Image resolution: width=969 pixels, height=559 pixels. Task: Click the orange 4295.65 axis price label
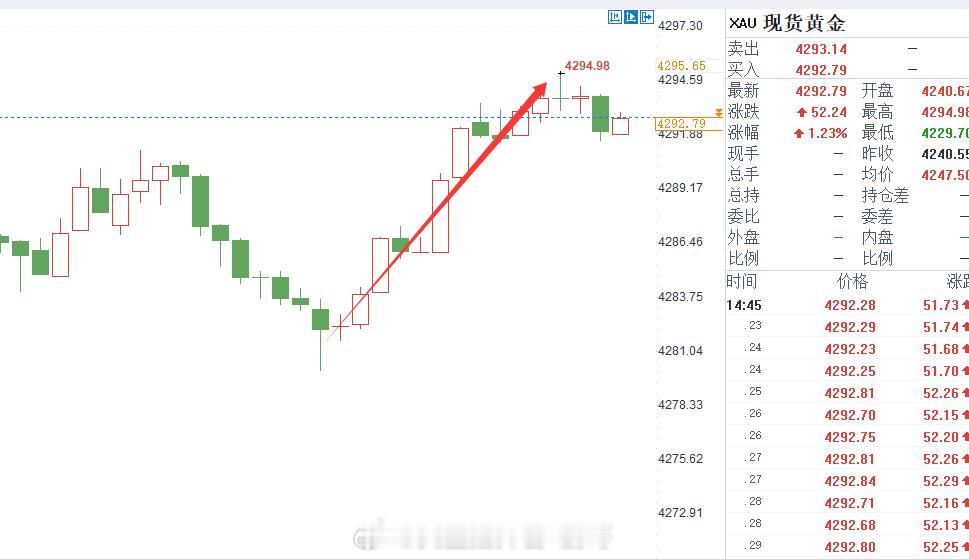pyautogui.click(x=681, y=65)
